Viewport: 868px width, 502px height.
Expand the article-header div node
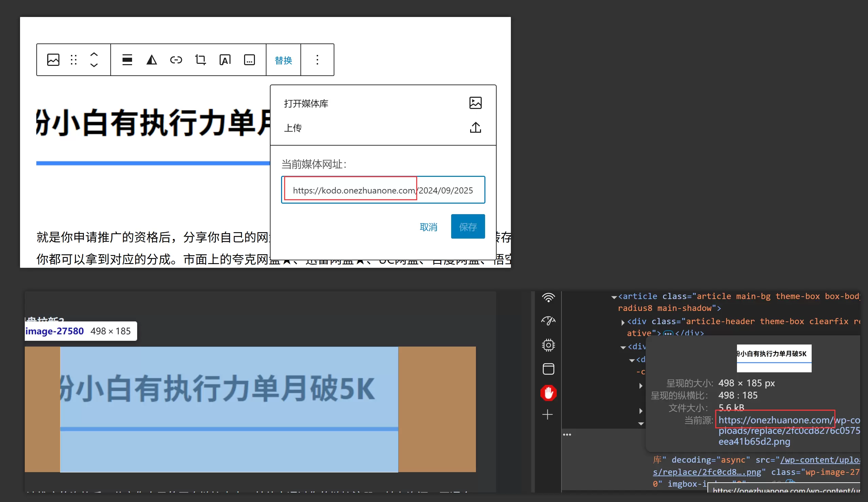coord(623,322)
